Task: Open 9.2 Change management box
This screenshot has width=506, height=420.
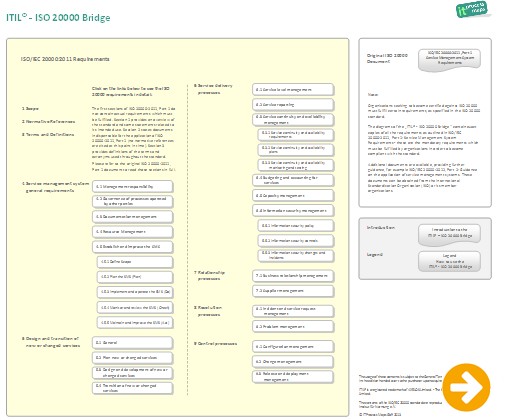Action: coord(293,362)
